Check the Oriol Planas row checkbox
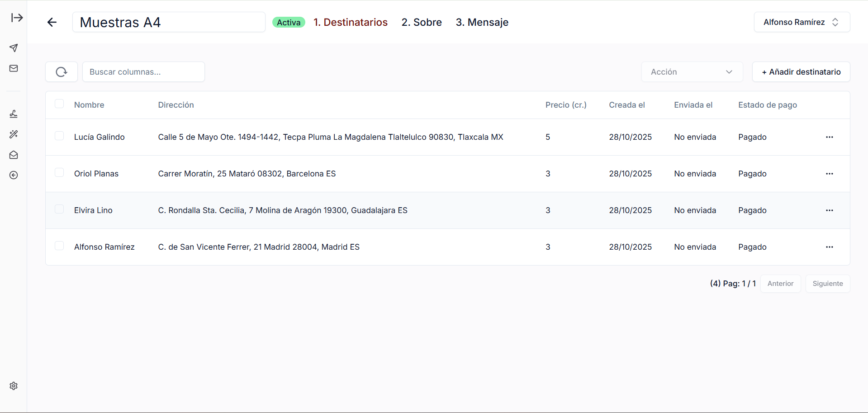This screenshot has height=413, width=868. tap(59, 172)
